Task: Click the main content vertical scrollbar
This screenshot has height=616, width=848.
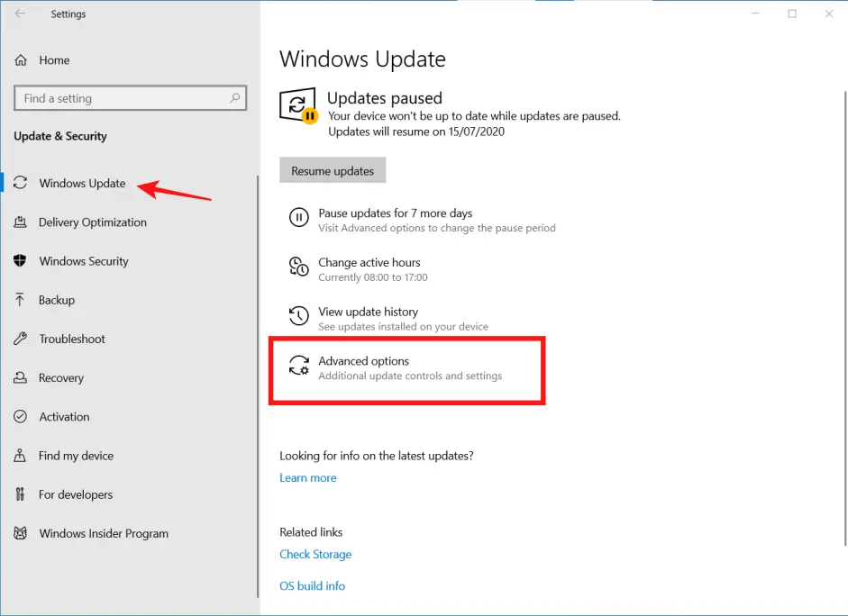Action: (845, 319)
